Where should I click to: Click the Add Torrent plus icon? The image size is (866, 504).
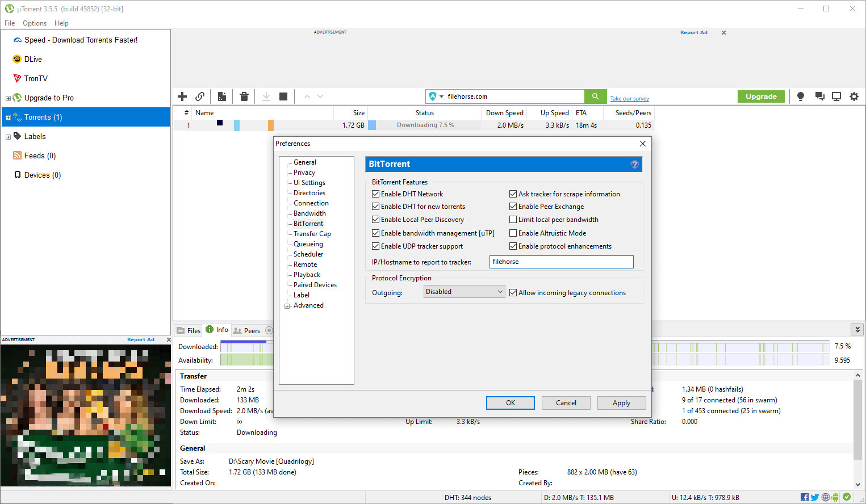[x=182, y=96]
